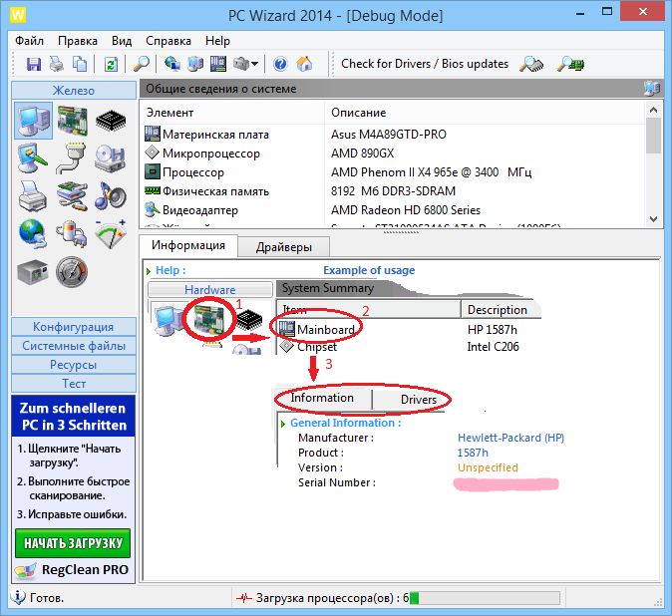This screenshot has width=672, height=616.
Task: Click the driver search magnifier icon
Action: tap(531, 64)
